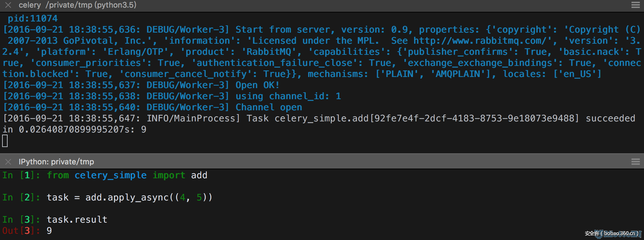Click the 'Open OK!' debug message
This screenshot has width=644, height=240.
tap(257, 85)
